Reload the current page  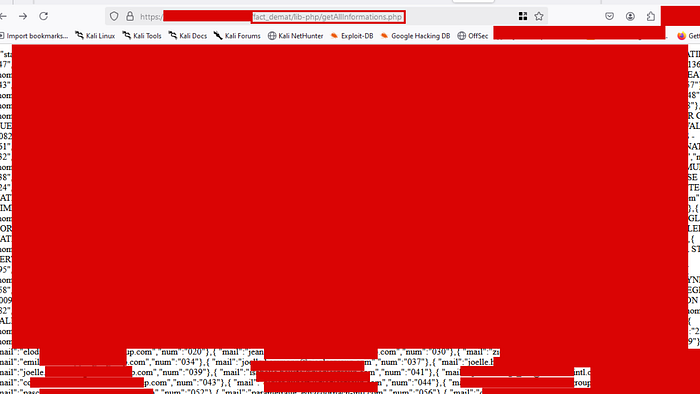(43, 17)
